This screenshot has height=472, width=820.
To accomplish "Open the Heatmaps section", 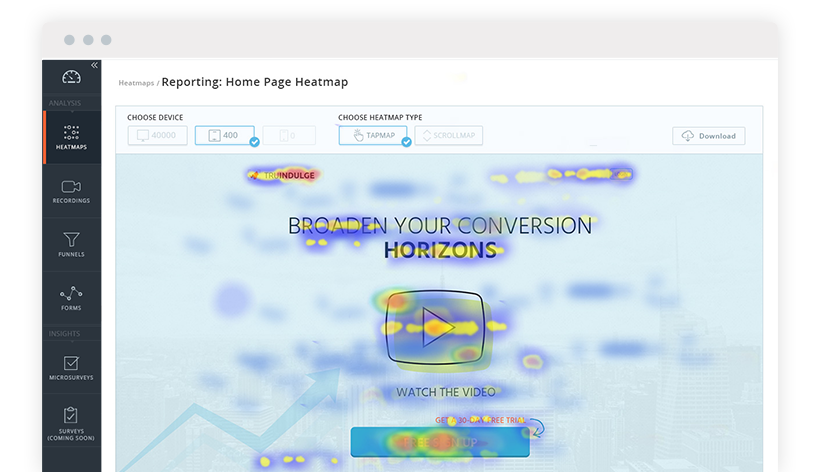I will 72,137.
